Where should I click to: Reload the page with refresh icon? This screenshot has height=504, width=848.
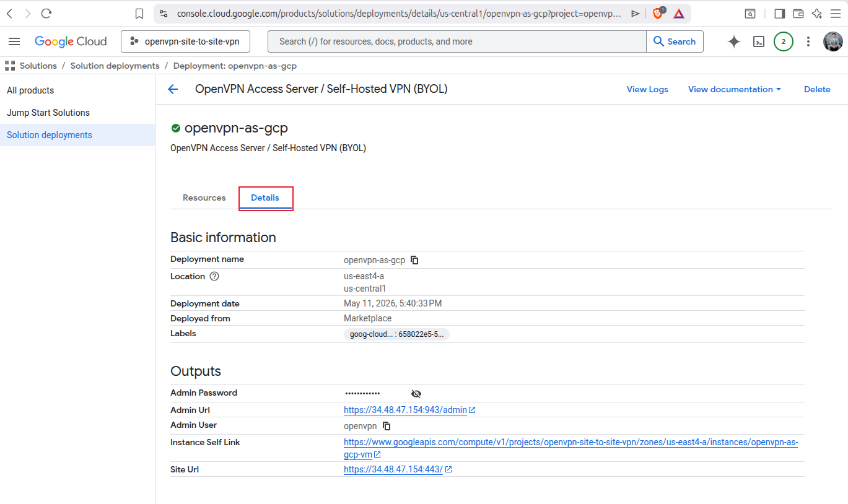pos(46,14)
